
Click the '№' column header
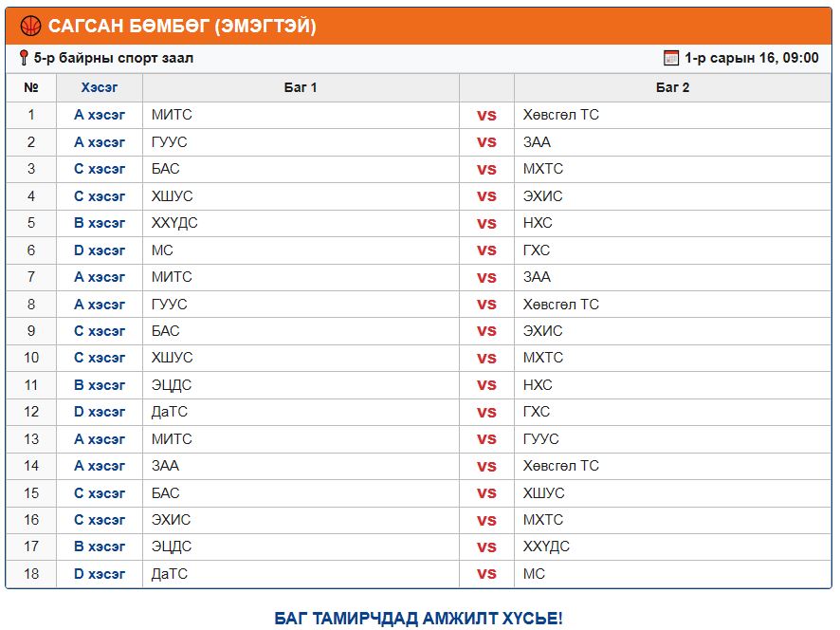click(x=31, y=87)
